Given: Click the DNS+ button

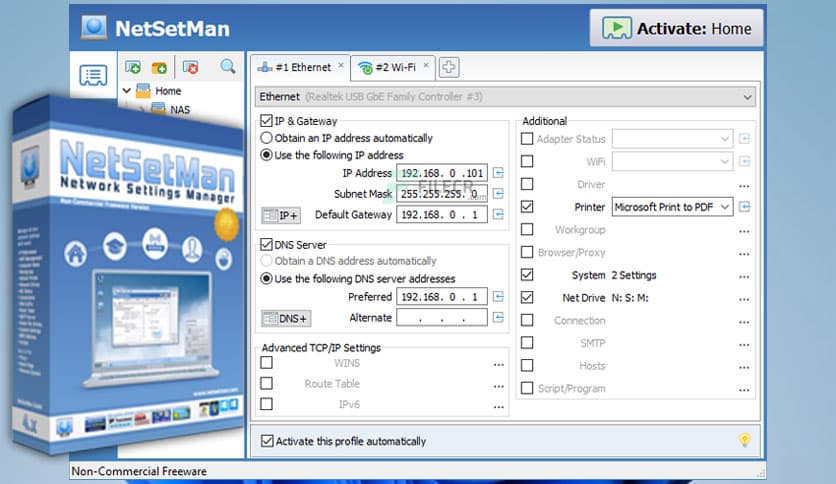Looking at the screenshot, I should point(286,318).
